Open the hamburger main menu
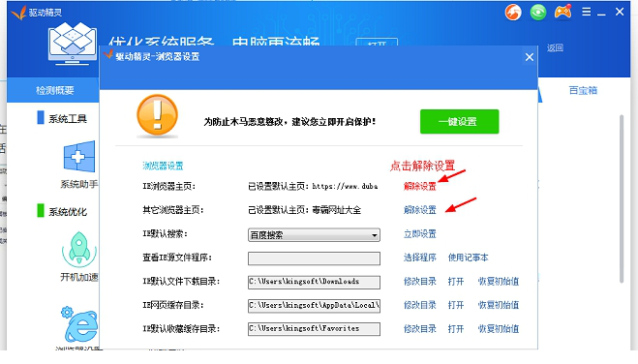The width and height of the screenshot is (638, 364). tap(587, 12)
